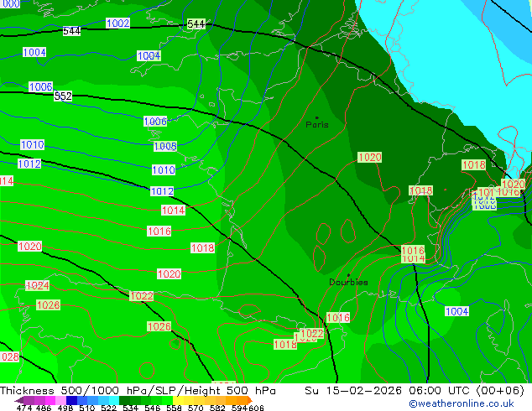532x411 pixels.
Task: Click the 1010 label between 1008 and 1012
Action: [x=164, y=170]
